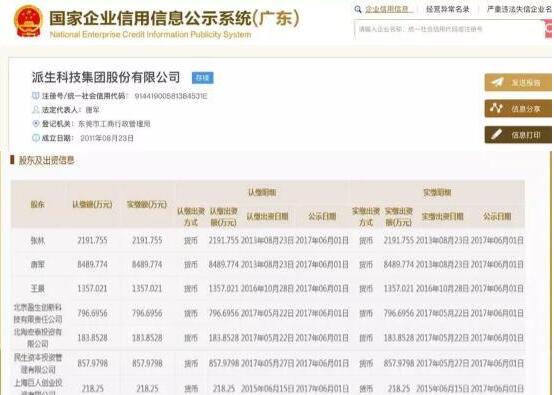This screenshot has height=395, width=554.
Task: Click the registration number book icon
Action: point(36,96)
